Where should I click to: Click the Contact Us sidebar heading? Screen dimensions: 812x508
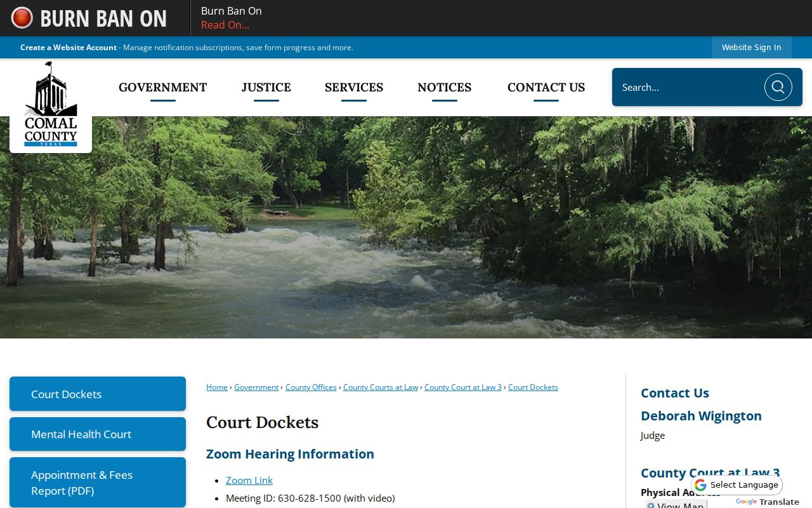click(x=675, y=393)
